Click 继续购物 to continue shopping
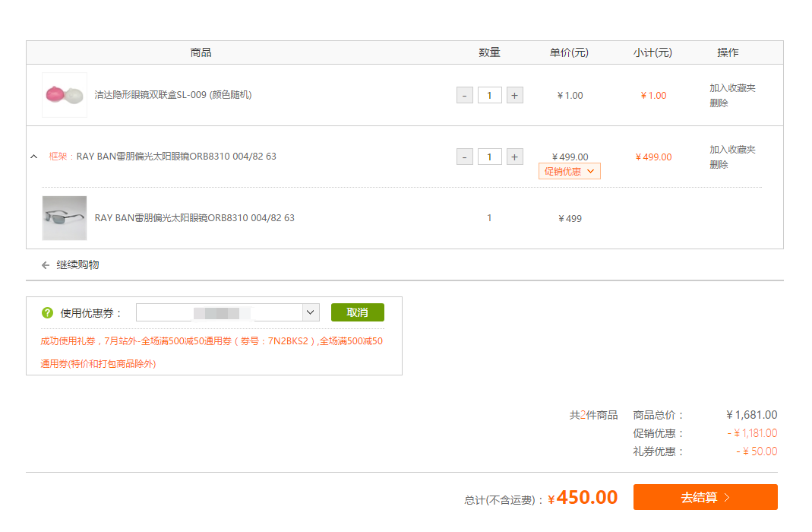The height and width of the screenshot is (532, 812). [x=77, y=264]
